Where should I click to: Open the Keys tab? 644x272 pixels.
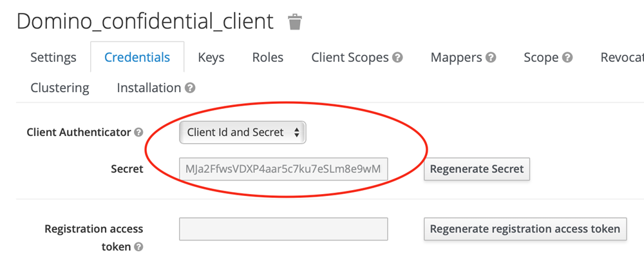[211, 57]
